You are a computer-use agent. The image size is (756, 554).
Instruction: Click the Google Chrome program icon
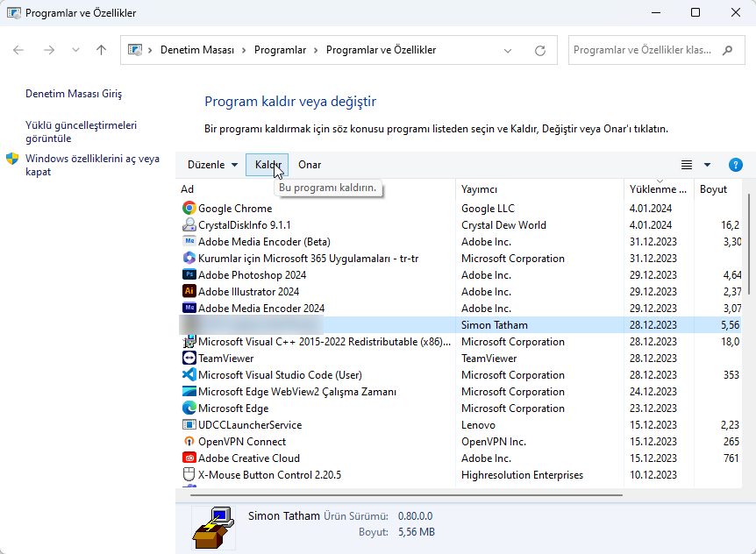[187, 208]
